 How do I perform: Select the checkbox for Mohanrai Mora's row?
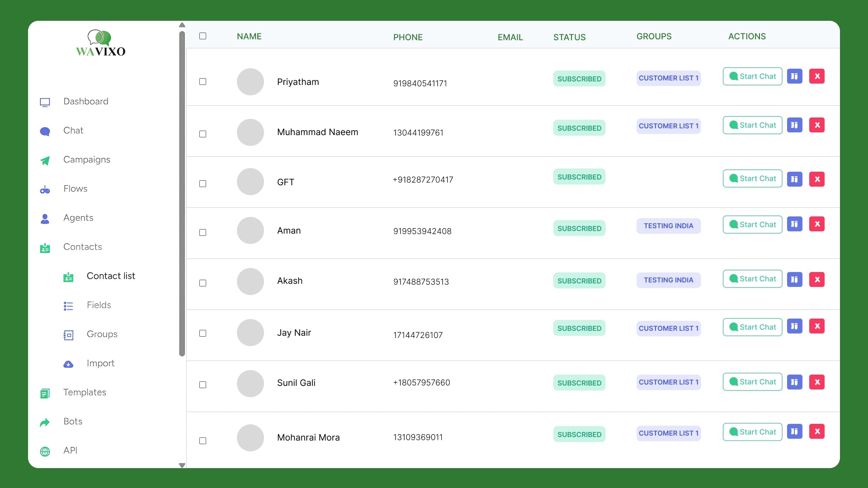pyautogui.click(x=203, y=441)
